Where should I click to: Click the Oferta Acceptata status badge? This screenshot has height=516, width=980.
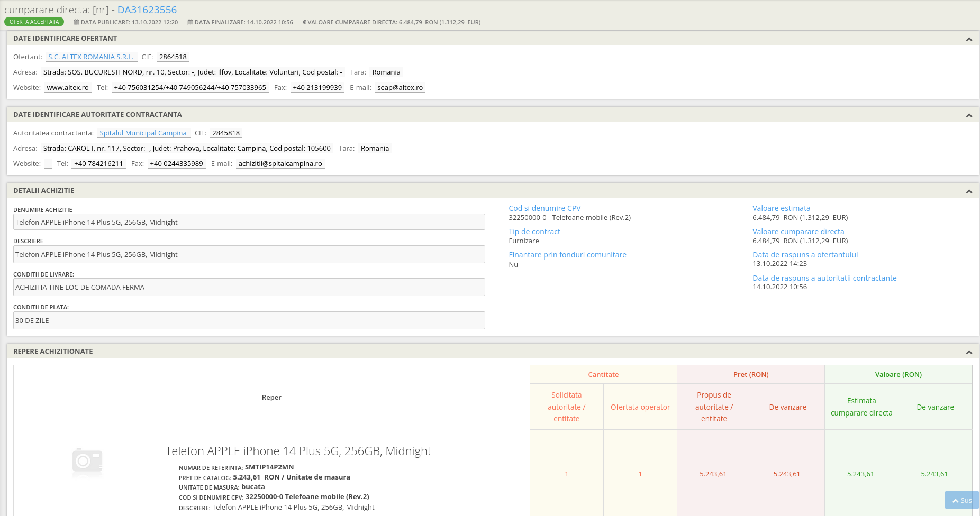click(34, 22)
